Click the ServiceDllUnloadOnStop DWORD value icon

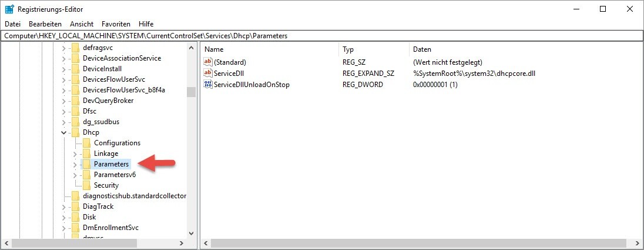207,85
